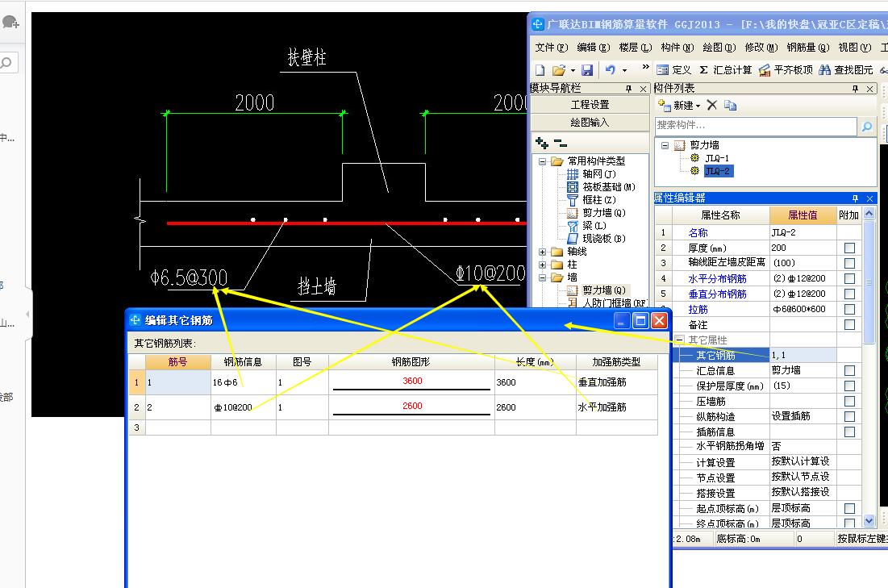The height and width of the screenshot is (588, 888).
Task: Open the dropdown arrow next to the open-folder icon
Action: click(x=573, y=70)
